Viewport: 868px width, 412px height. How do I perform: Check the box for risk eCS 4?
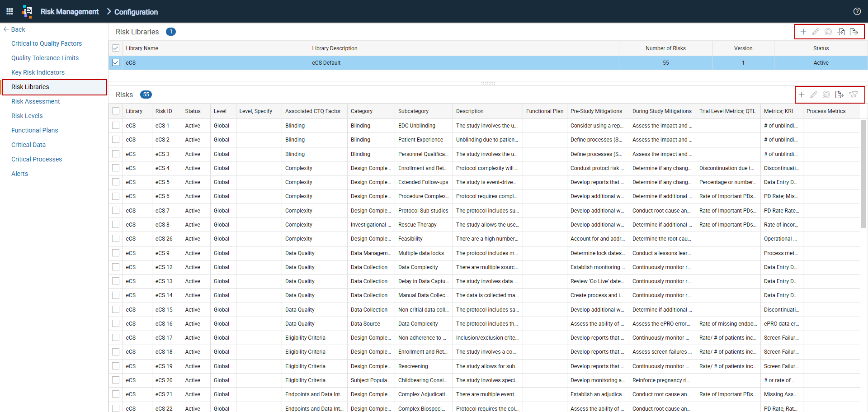pos(116,168)
